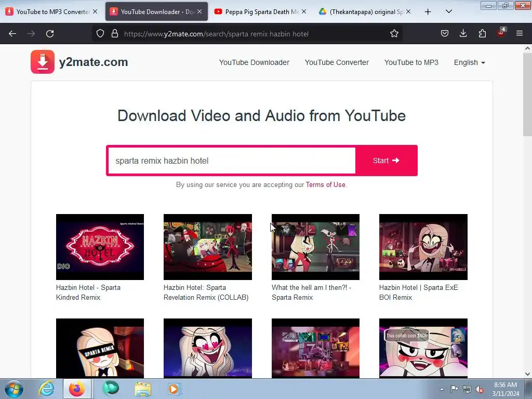The image size is (532, 399).
Task: Open the Firefox hamburger menu
Action: (520, 34)
